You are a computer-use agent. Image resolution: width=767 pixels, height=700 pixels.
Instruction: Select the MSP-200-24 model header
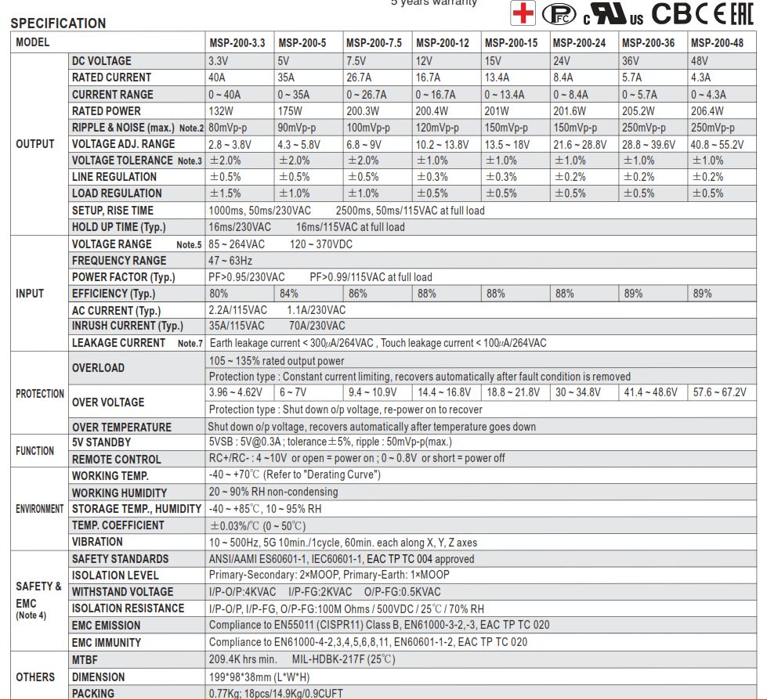click(579, 43)
